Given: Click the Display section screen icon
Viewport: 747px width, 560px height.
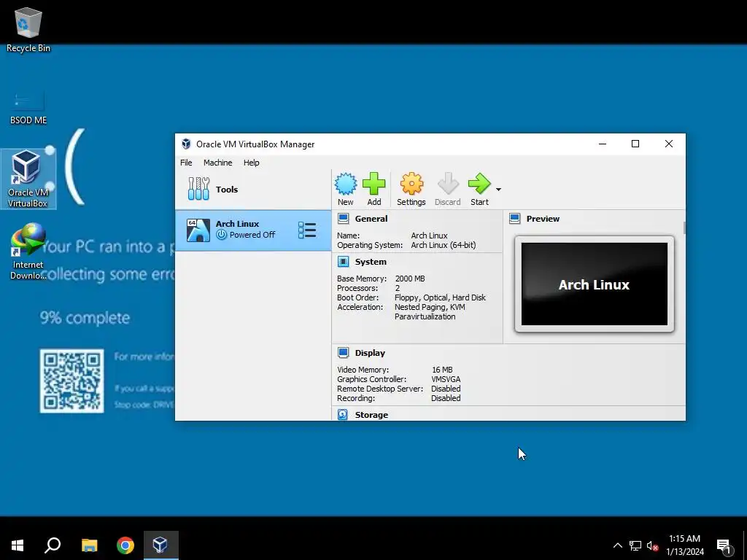Looking at the screenshot, I should pyautogui.click(x=343, y=352).
